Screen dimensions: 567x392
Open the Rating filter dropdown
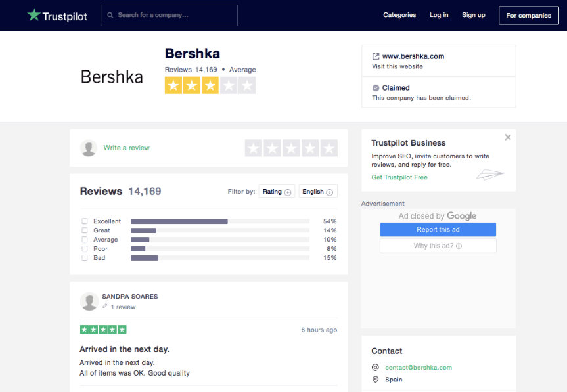click(x=277, y=192)
